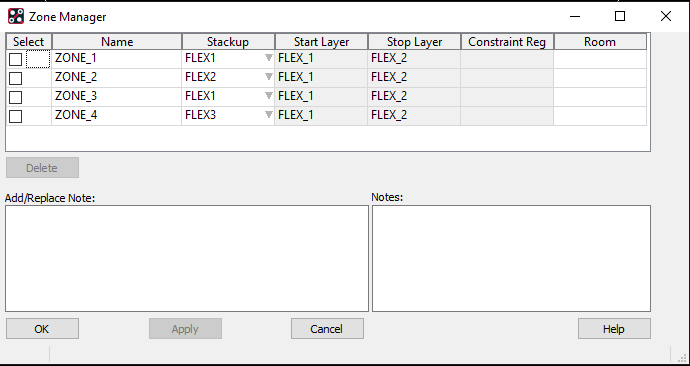The width and height of the screenshot is (690, 366).
Task: Expand the ZONE_4 FLEX3 Stackup dropdown
Action: click(x=268, y=114)
